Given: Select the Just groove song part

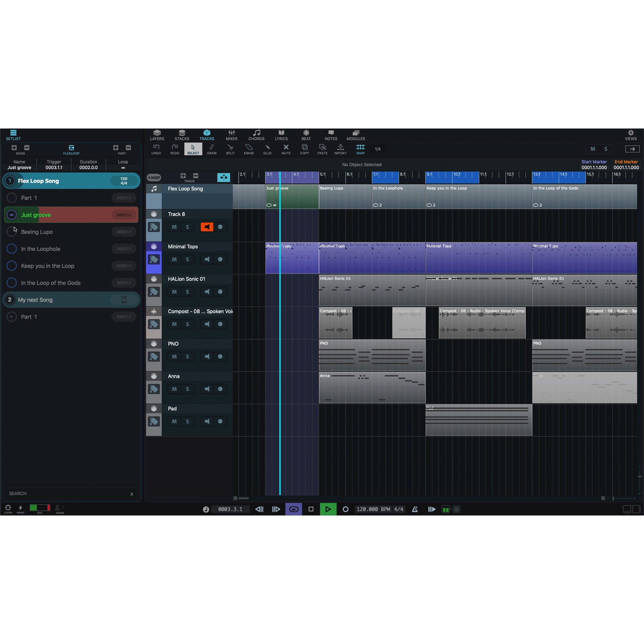Looking at the screenshot, I should (36, 215).
